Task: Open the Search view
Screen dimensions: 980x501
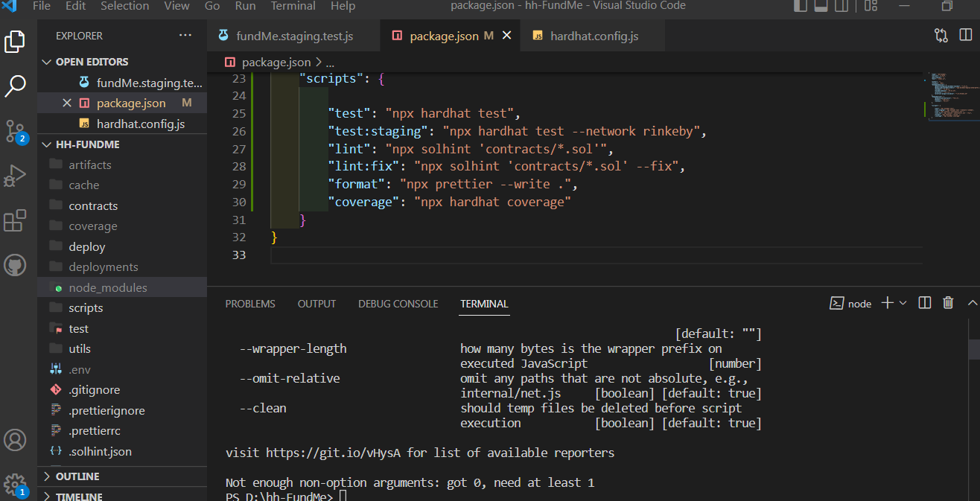Action: tap(15, 86)
